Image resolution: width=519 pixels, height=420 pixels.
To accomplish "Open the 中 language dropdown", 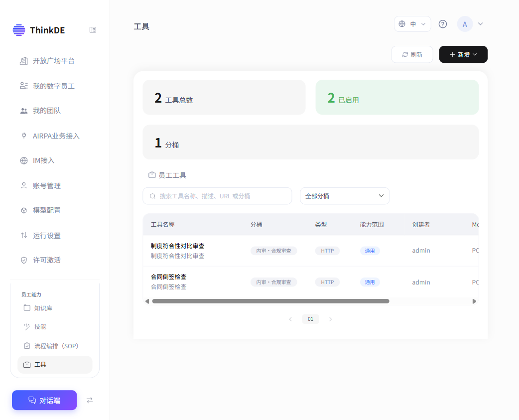I will tap(412, 24).
